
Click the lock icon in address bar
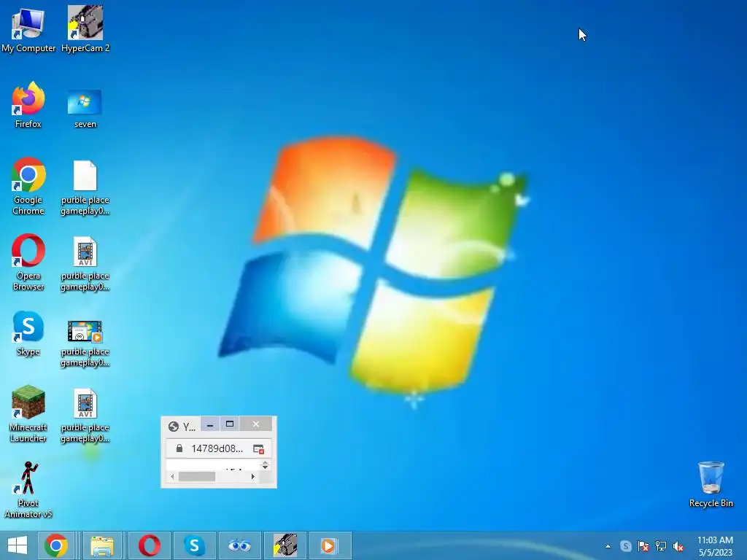(179, 448)
